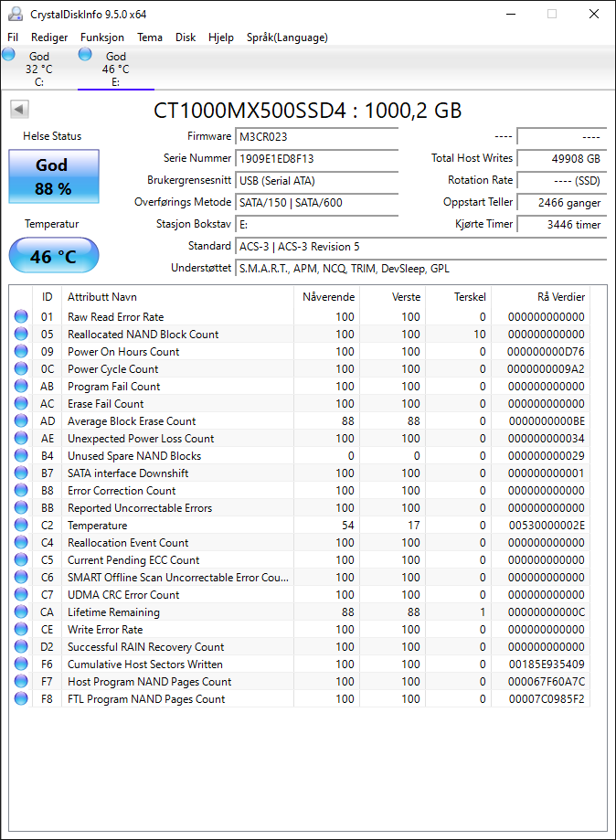This screenshot has width=616, height=840.
Task: Open the Språk(Language) menu
Action: [287, 37]
